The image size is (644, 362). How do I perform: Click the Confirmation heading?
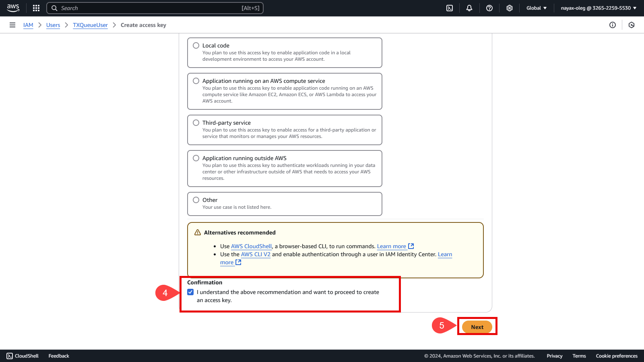204,282
